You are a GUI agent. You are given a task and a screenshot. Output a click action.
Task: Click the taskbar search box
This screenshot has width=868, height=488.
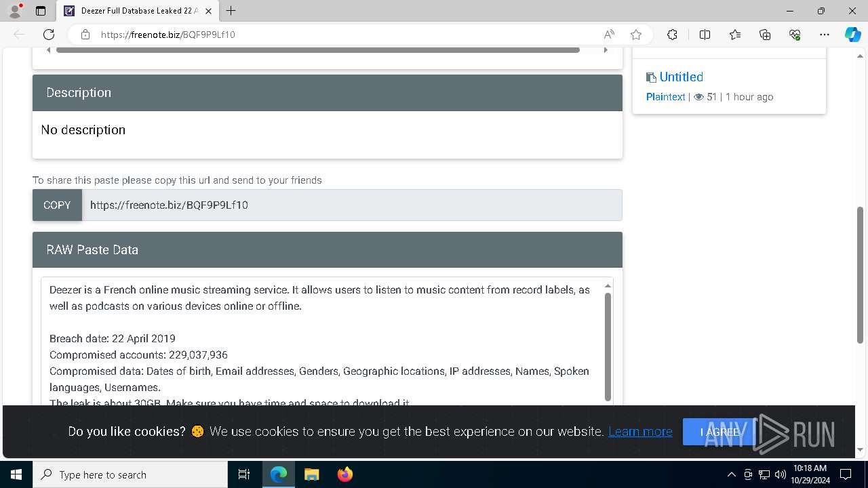130,474
